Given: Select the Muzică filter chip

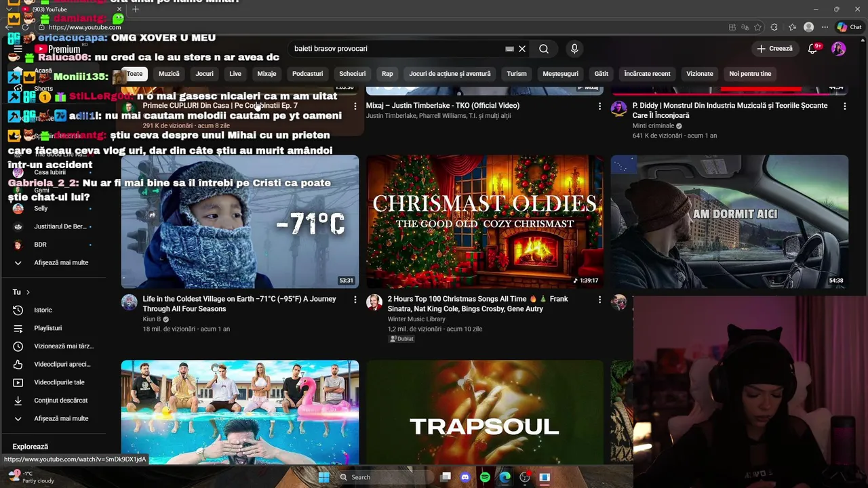Looking at the screenshot, I should click(169, 74).
